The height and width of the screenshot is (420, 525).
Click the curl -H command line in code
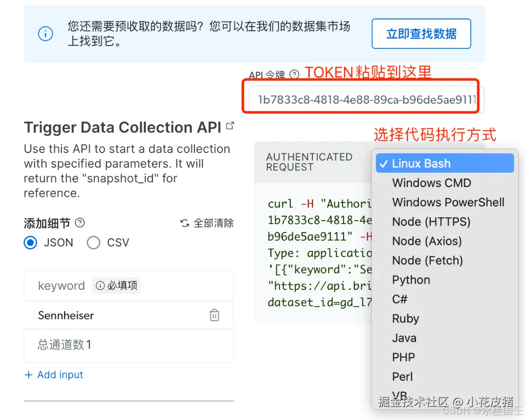pyautogui.click(x=319, y=204)
